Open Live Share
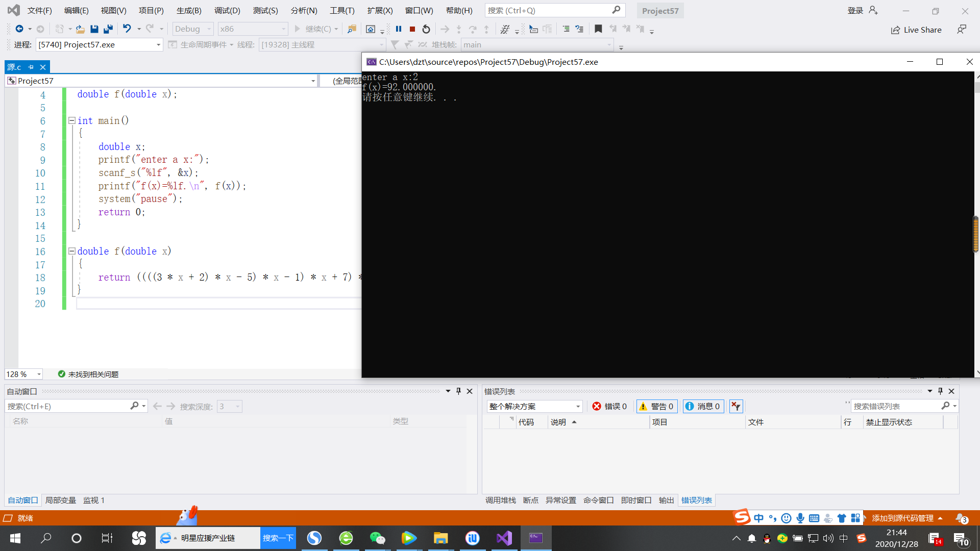980x551 pixels. coord(916,30)
